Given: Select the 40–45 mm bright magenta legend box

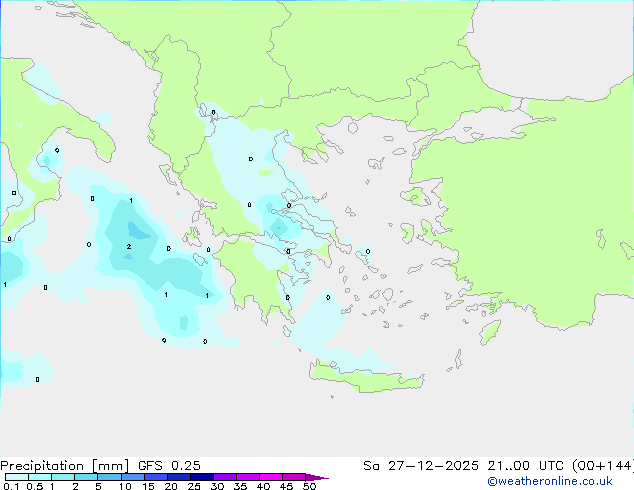Looking at the screenshot, I should click(271, 477).
